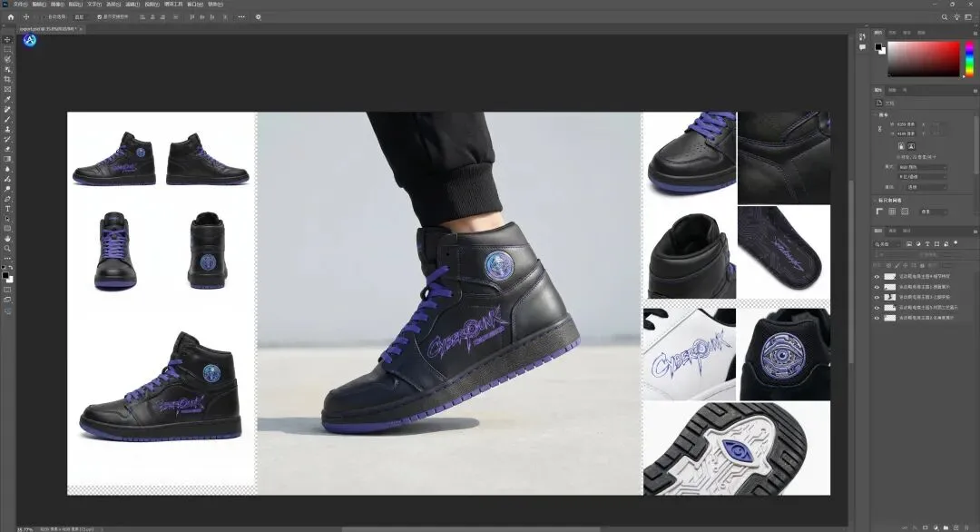Screen dimensions: 980x532
Task: Hide the fourth layer's eye icon
Action: click(877, 308)
